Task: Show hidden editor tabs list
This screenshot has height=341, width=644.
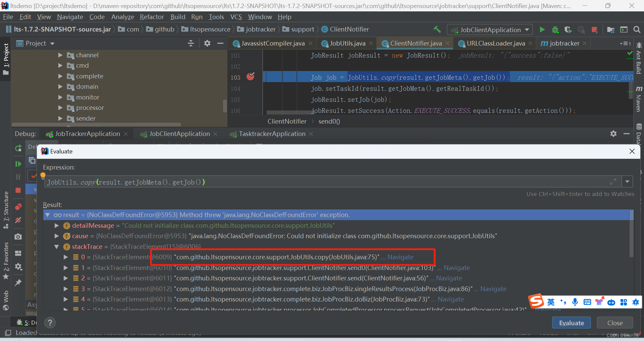Action: pyautogui.click(x=625, y=43)
